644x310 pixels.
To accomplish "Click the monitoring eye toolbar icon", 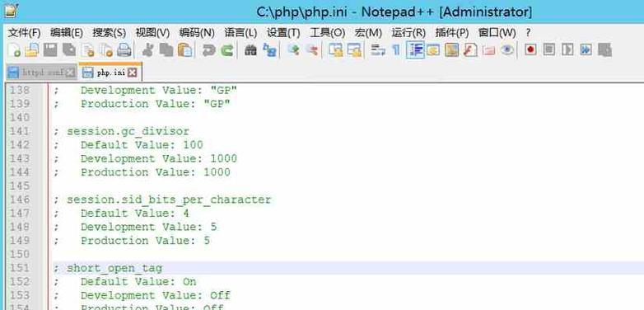I will (507, 50).
